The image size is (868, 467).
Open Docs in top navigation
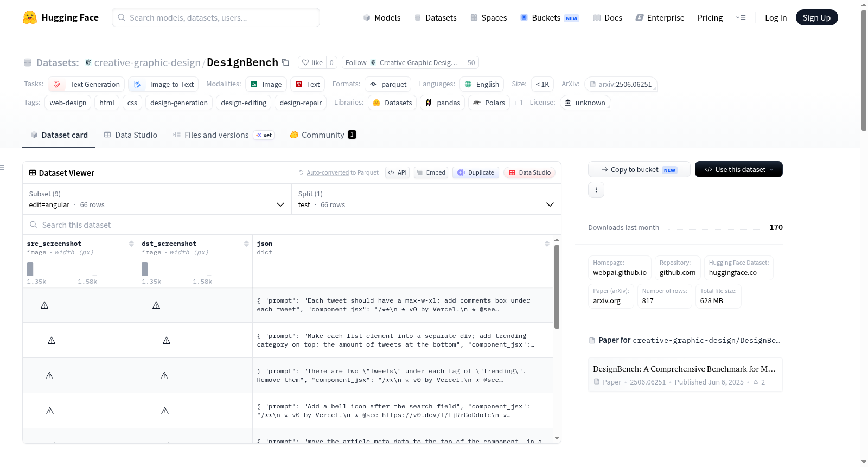(x=608, y=17)
